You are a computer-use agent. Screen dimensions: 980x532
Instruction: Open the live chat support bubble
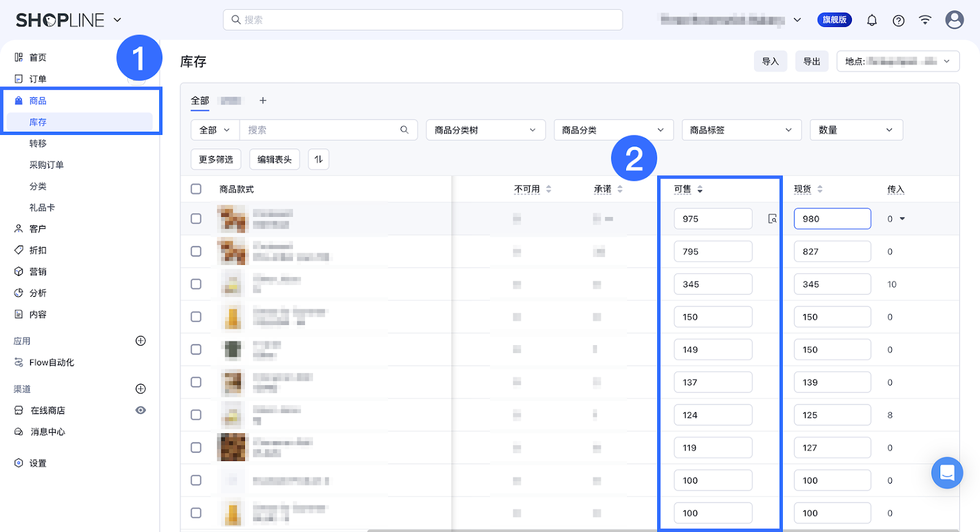pos(947,473)
